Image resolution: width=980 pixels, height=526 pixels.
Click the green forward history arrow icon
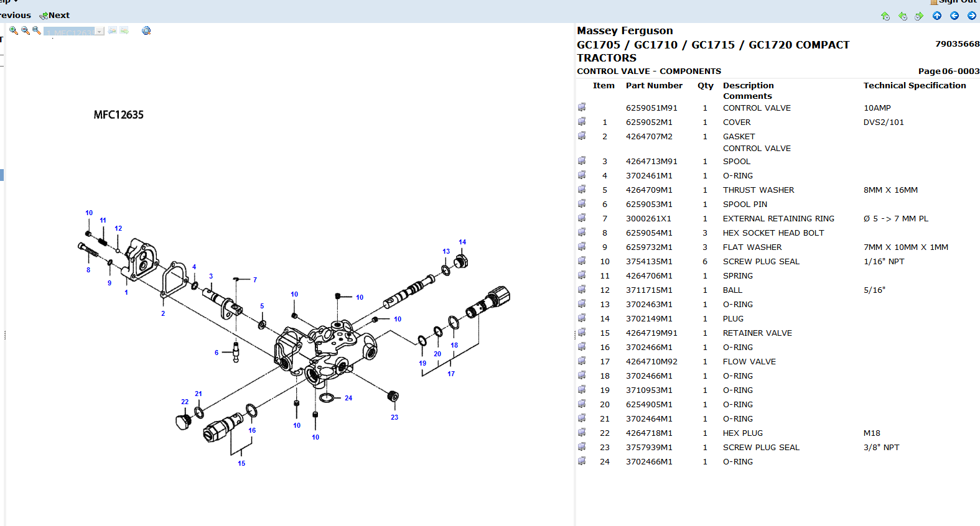pyautogui.click(x=919, y=16)
